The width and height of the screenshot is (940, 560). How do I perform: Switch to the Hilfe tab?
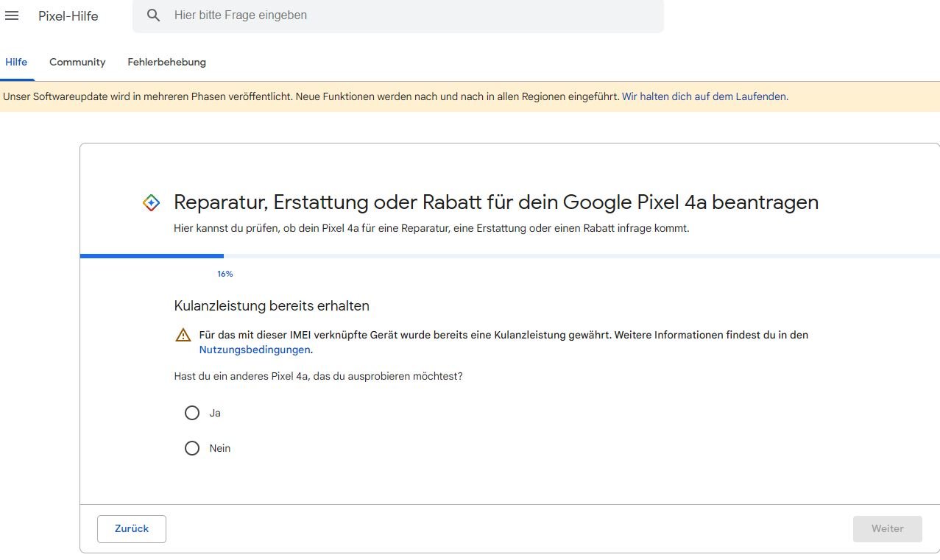[16, 63]
